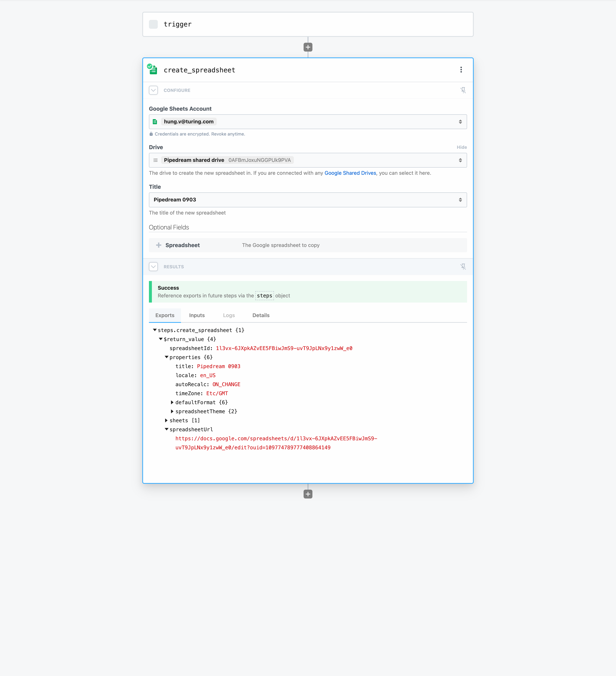Click the steps badge in success banner
This screenshot has height=676, width=616.
265,295
